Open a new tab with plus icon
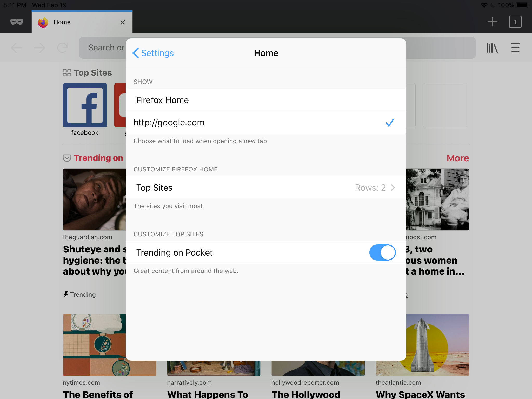532x399 pixels. (492, 22)
